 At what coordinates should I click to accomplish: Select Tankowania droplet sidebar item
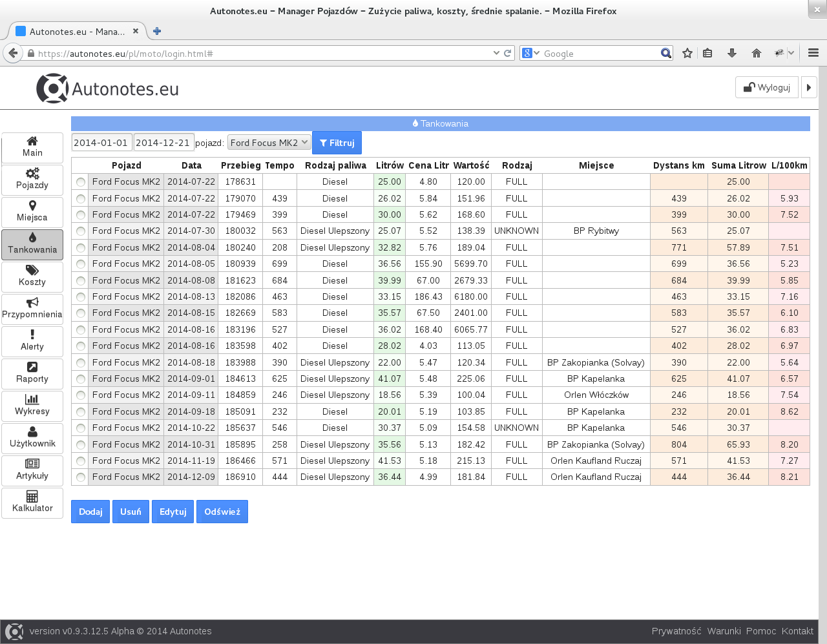(x=32, y=244)
